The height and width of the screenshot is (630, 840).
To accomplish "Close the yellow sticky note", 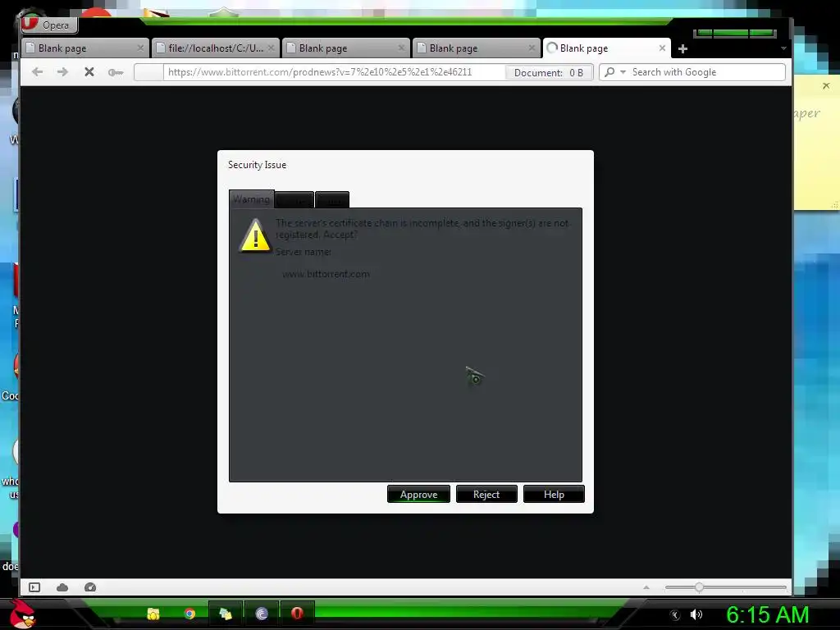I will [x=825, y=85].
